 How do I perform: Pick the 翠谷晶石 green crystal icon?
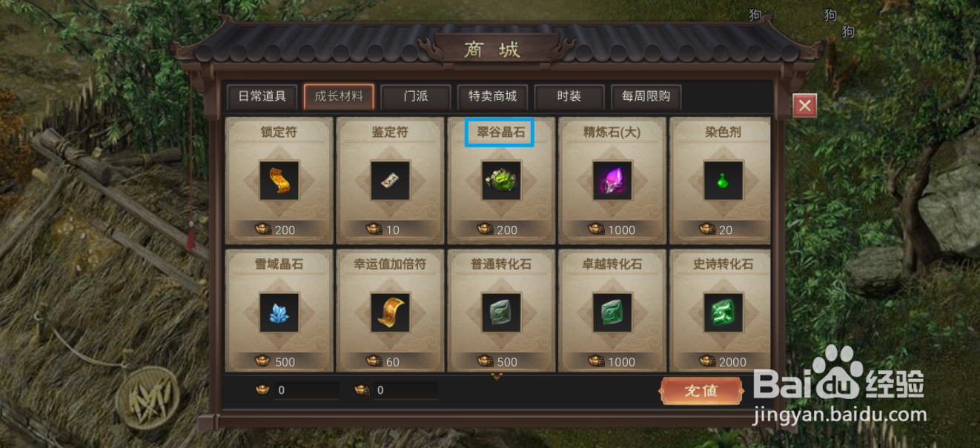[x=501, y=181]
